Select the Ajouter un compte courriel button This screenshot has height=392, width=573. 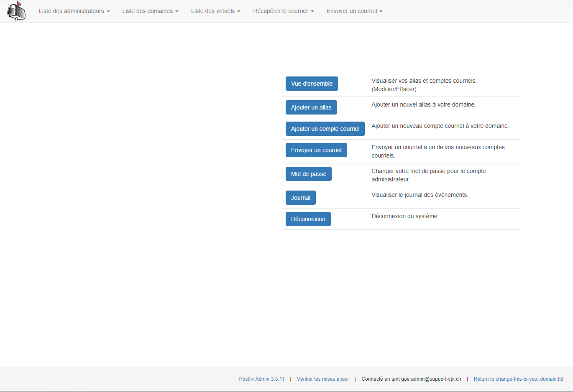tap(325, 129)
